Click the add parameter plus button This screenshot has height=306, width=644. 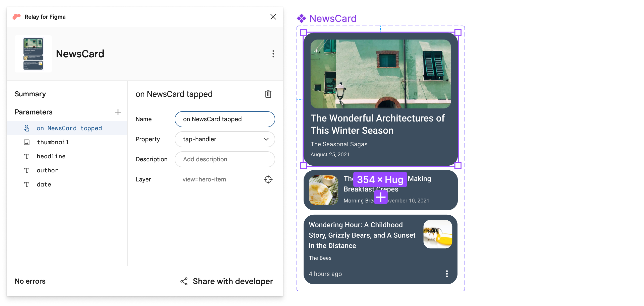click(117, 112)
